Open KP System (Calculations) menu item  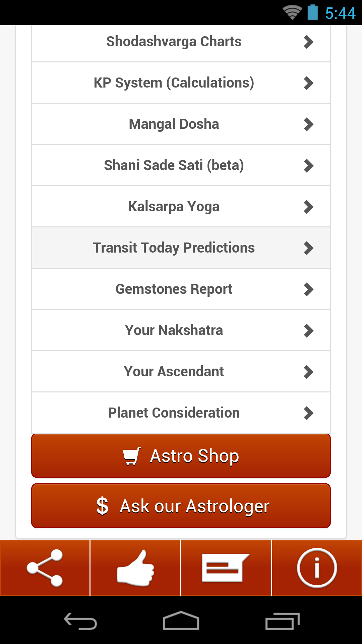click(x=181, y=83)
